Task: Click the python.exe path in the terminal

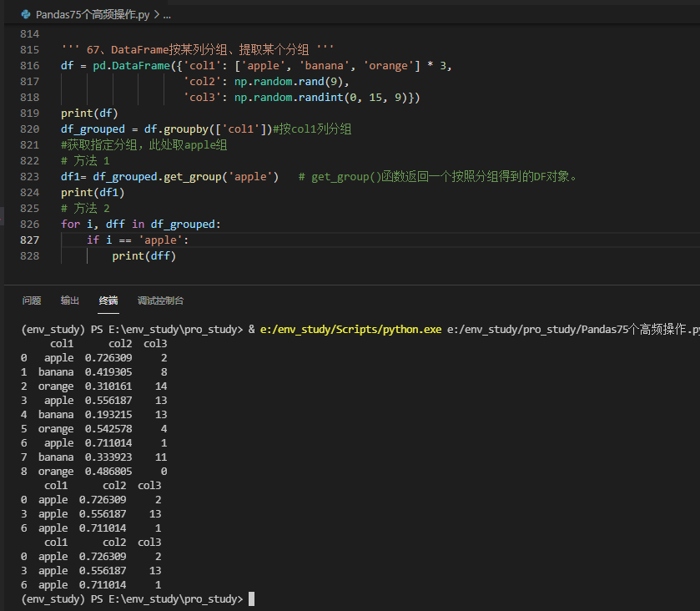Action: click(x=351, y=330)
